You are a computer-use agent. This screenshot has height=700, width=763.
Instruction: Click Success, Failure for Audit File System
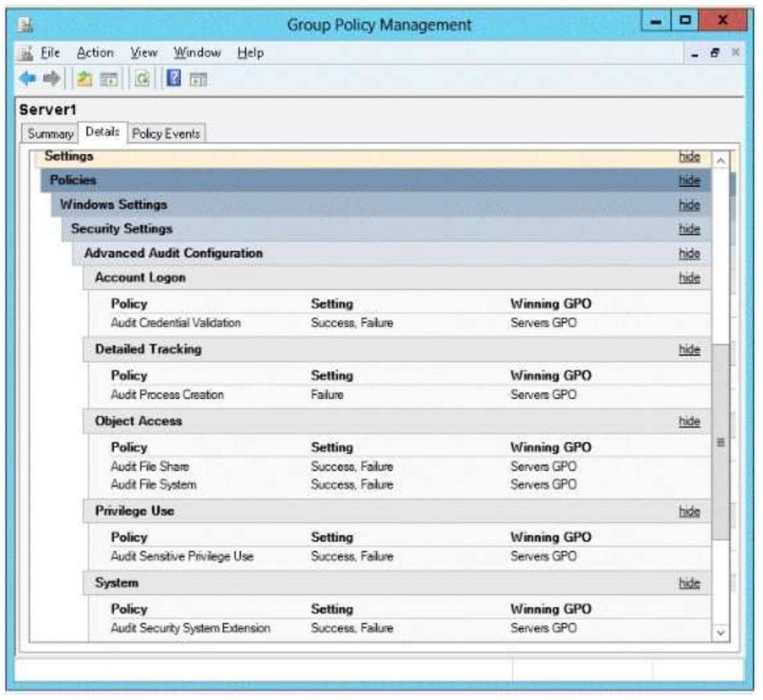352,485
